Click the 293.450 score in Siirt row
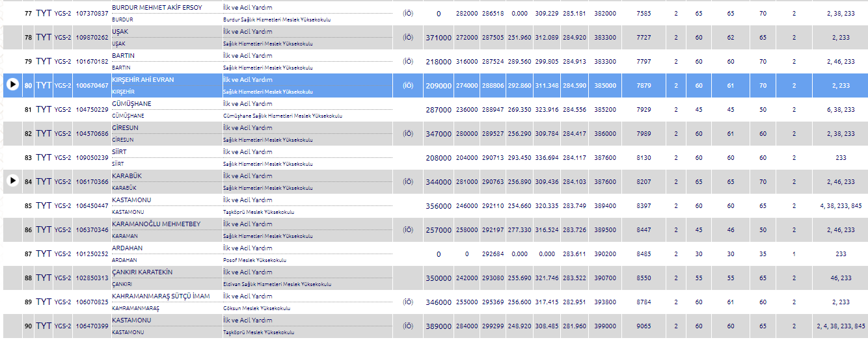The image size is (868, 340). coord(520,158)
